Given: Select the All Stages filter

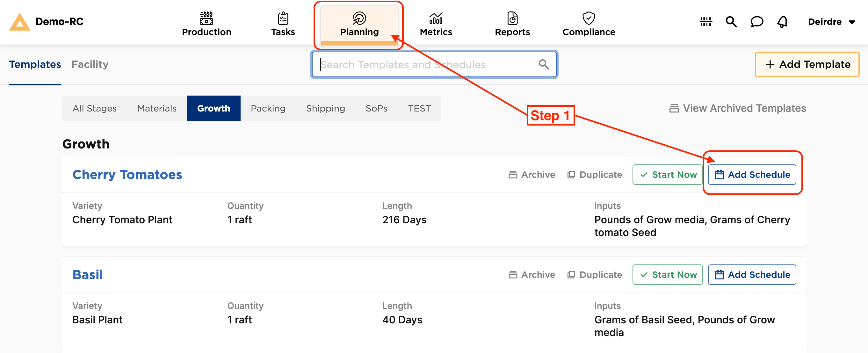Looking at the screenshot, I should click(95, 108).
